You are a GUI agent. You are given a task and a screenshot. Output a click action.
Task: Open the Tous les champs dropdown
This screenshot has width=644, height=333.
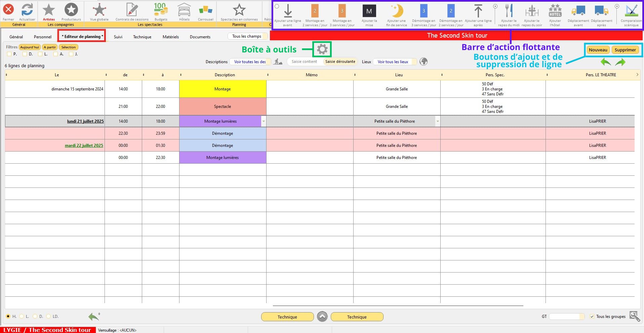click(x=247, y=36)
